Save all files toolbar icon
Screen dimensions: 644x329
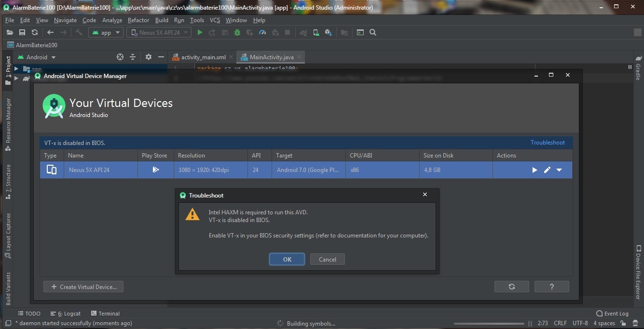[22, 32]
